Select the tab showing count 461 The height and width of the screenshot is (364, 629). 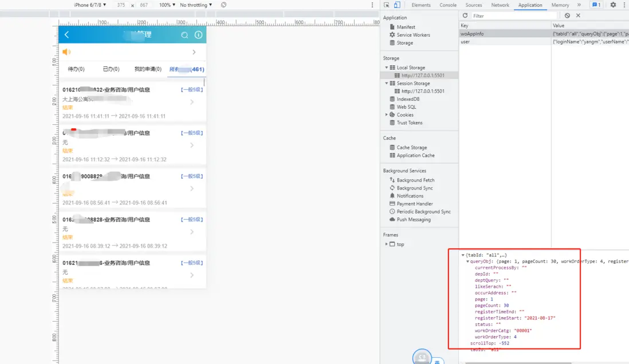point(187,69)
